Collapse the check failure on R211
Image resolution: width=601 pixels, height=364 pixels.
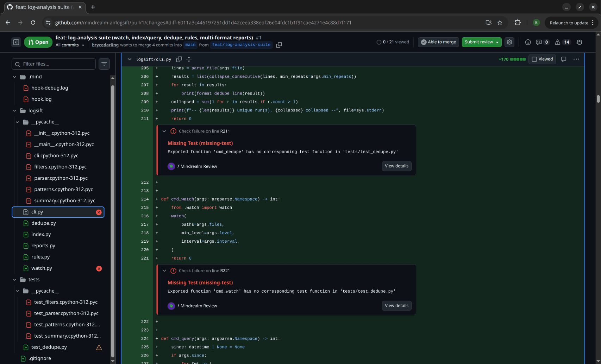point(164,131)
